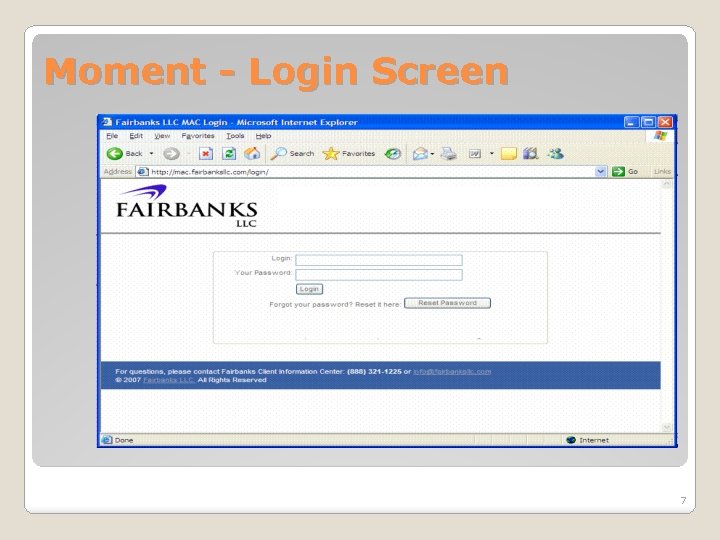The image size is (720, 540).
Task: Click the Login submit button
Action: (x=309, y=289)
